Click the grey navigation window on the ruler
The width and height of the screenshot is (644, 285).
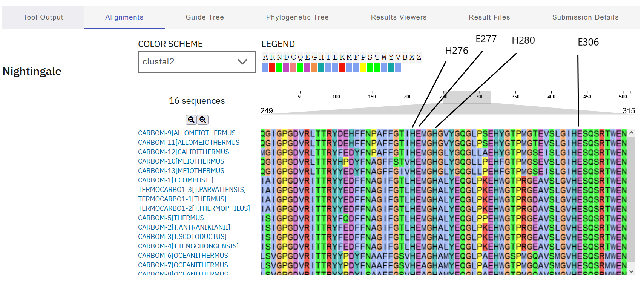(x=467, y=97)
